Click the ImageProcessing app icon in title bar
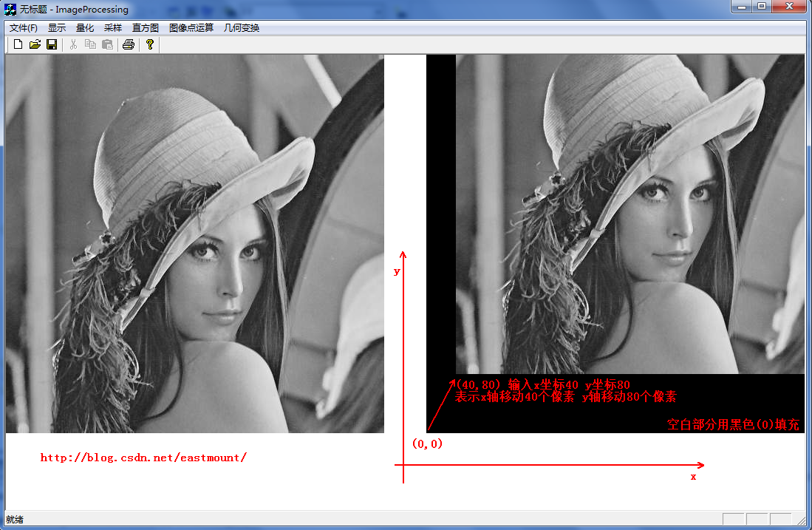The height and width of the screenshot is (530, 812). point(10,9)
